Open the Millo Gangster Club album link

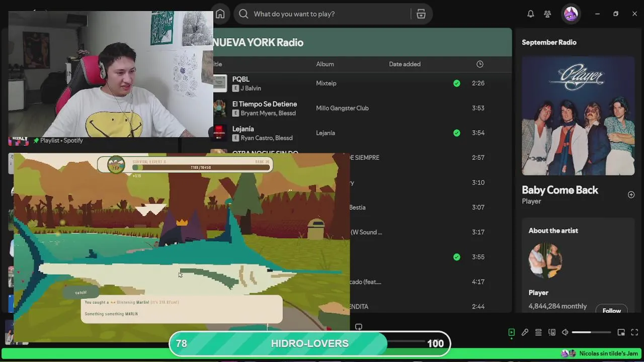point(342,108)
